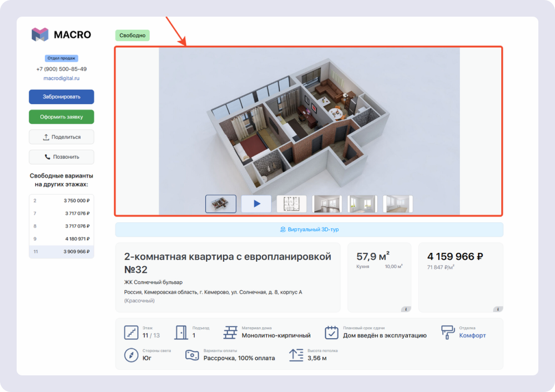Click the banknote Варианты оплаты icon

[x=191, y=355]
